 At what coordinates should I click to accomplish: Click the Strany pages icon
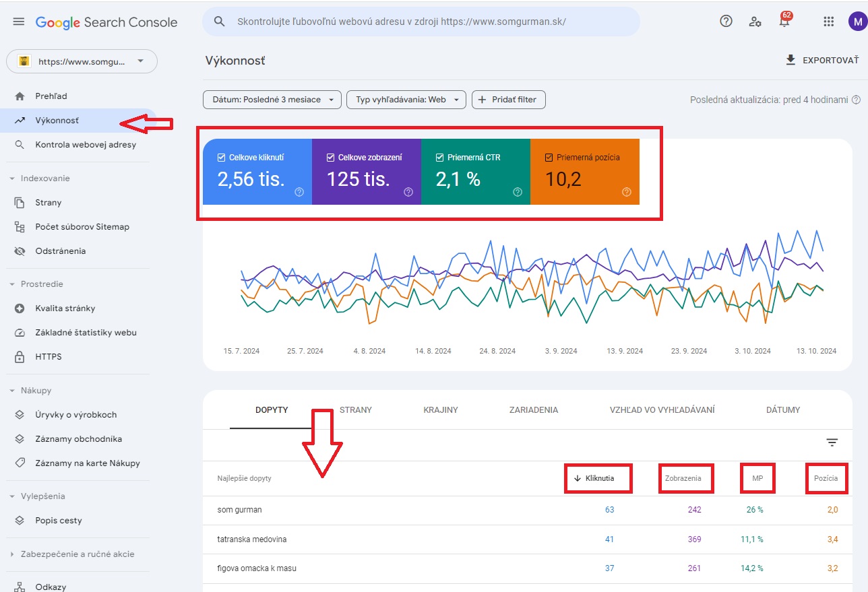[20, 203]
